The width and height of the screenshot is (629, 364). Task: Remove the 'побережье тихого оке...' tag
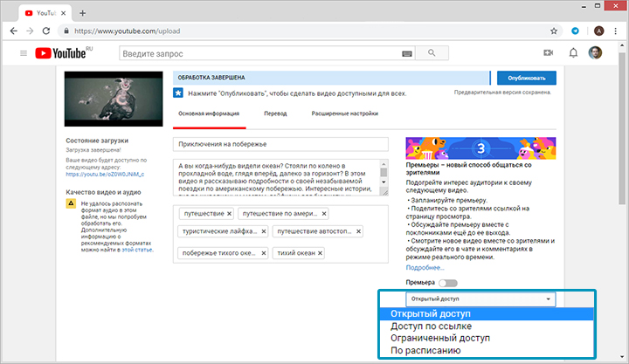coord(264,253)
